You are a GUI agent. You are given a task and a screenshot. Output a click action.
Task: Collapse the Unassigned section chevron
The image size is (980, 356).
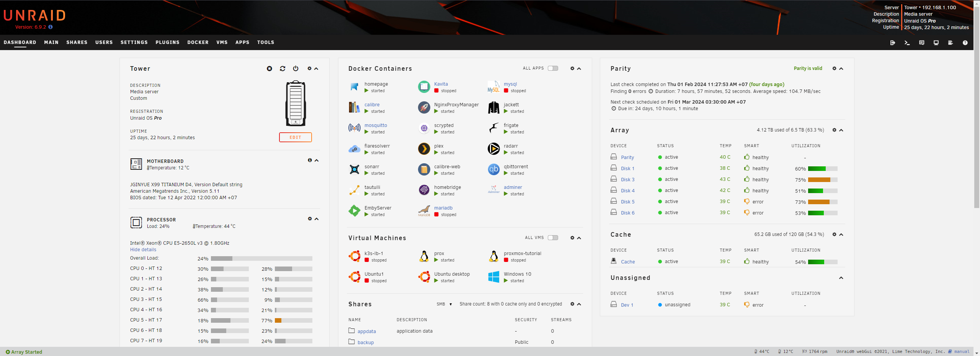click(841, 278)
